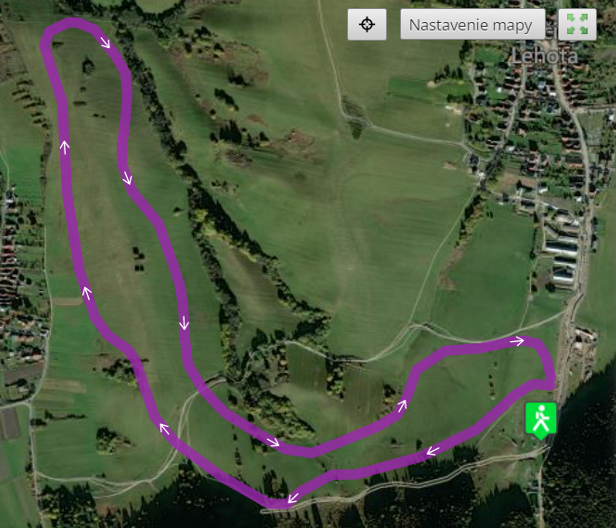616x528 pixels.
Task: Open the Nastavenie mapy menu
Action: [x=472, y=24]
